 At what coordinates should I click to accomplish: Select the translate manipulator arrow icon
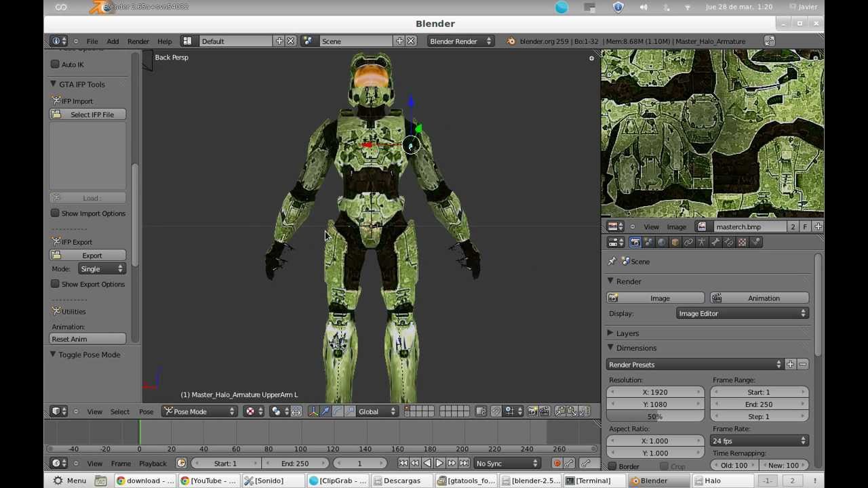pyautogui.click(x=325, y=411)
